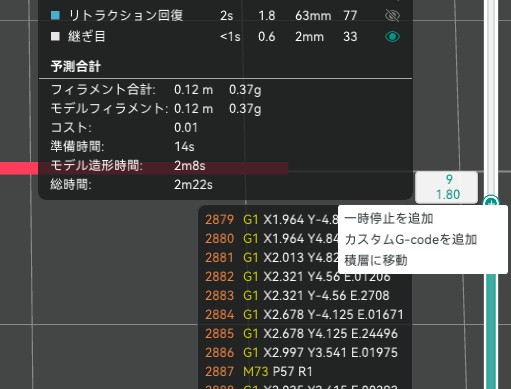Select G-code line 2880

tap(271, 238)
